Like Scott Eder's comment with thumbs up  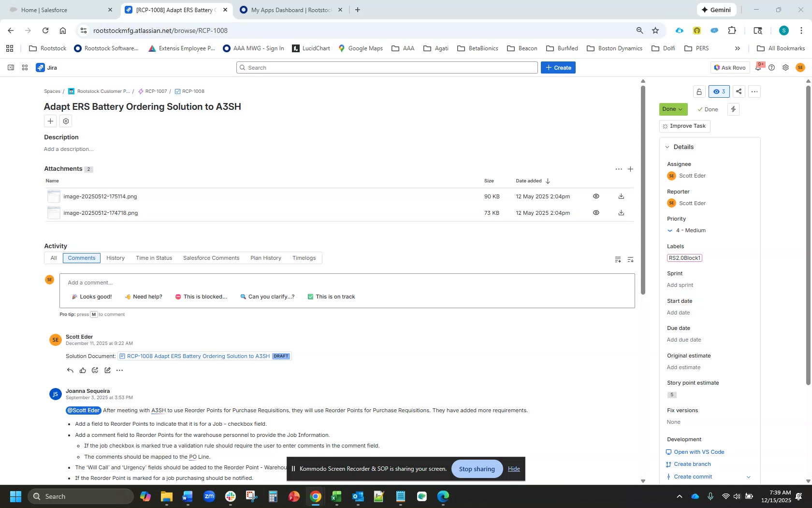tap(83, 371)
